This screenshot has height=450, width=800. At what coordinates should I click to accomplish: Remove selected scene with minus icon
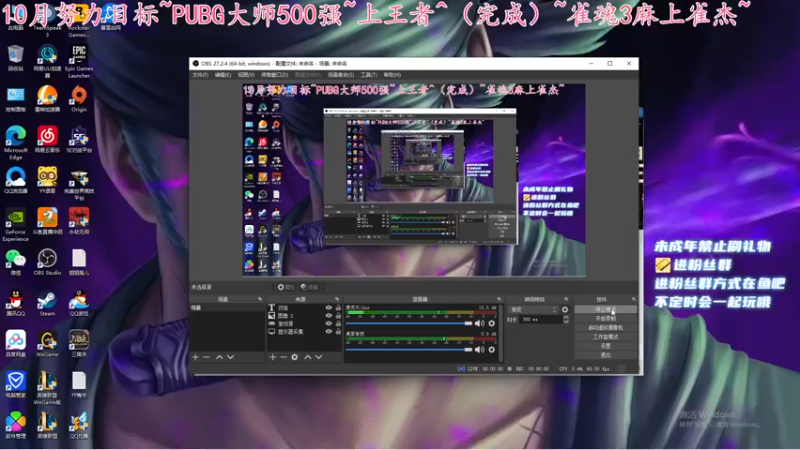[x=206, y=357]
